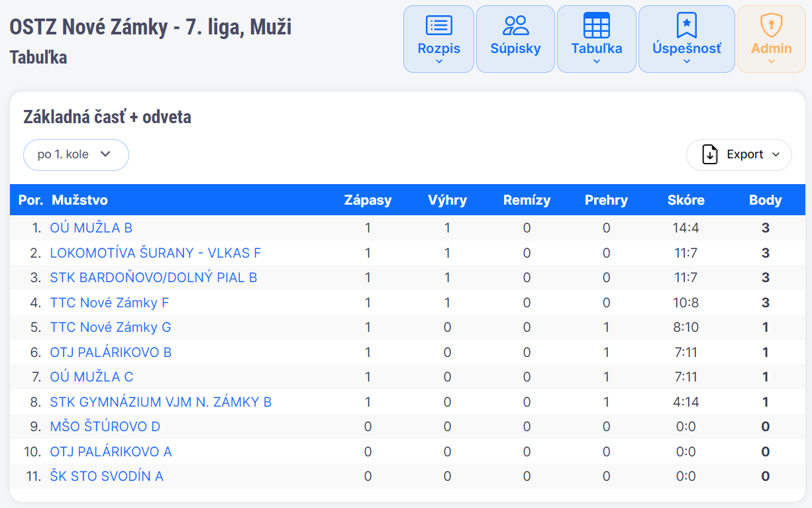Click the Tabuľka subtitle under the title
The height and width of the screenshot is (508, 812).
coord(38,57)
